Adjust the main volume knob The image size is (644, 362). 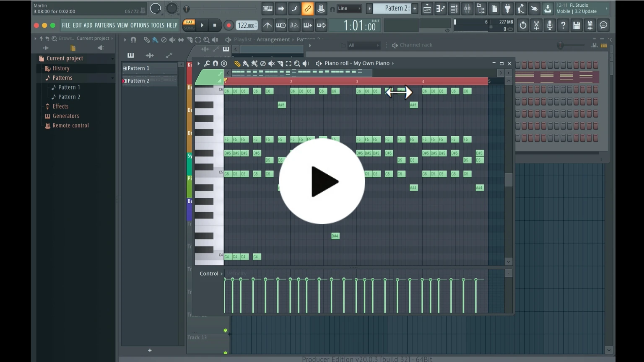156,8
